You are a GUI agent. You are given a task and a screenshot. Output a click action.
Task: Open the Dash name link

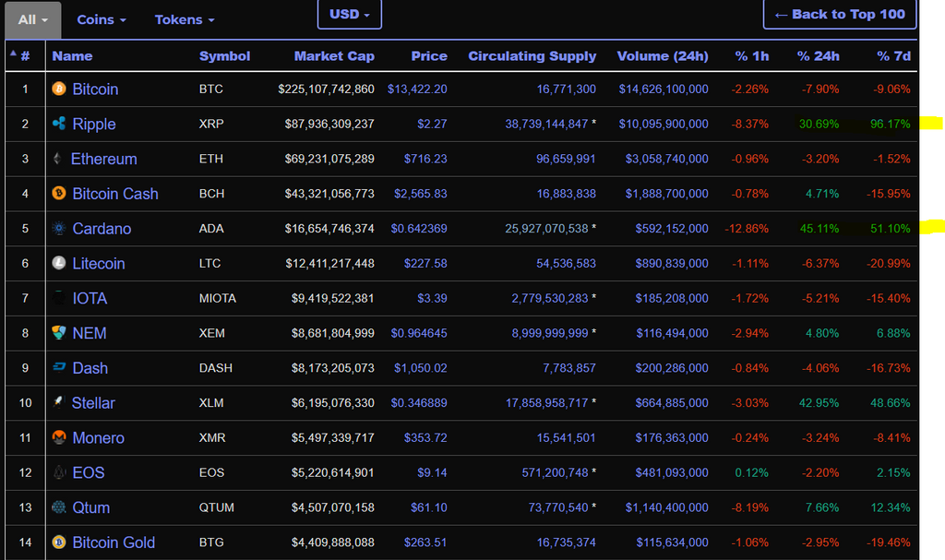pyautogui.click(x=90, y=368)
